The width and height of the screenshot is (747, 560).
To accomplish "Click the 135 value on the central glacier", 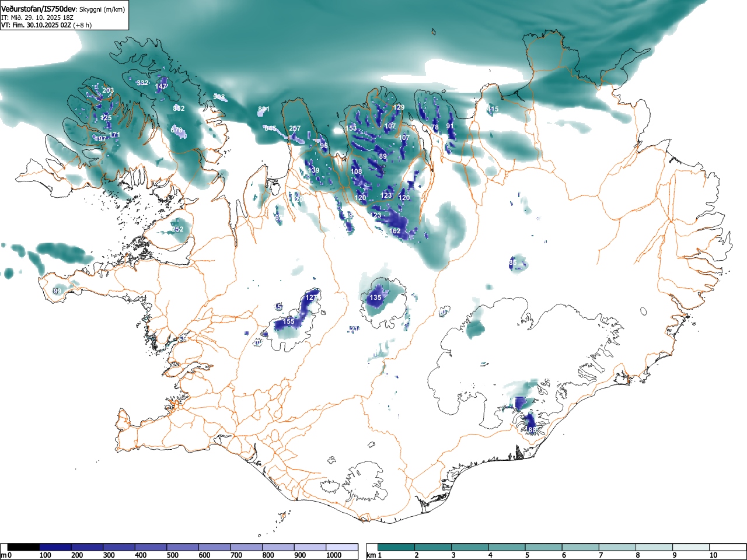I will (375, 297).
